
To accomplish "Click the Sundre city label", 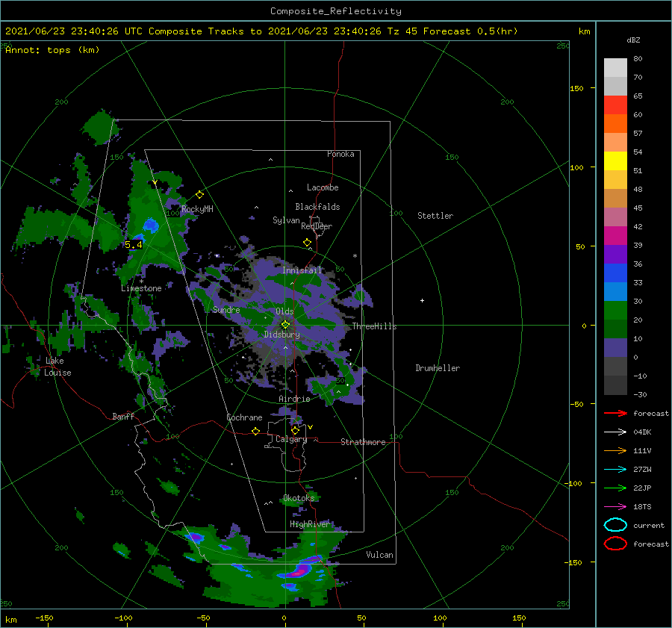I will click(226, 309).
